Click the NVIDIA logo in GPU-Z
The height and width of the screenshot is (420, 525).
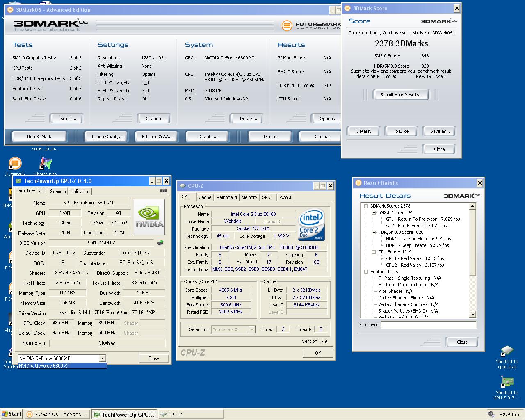149,217
